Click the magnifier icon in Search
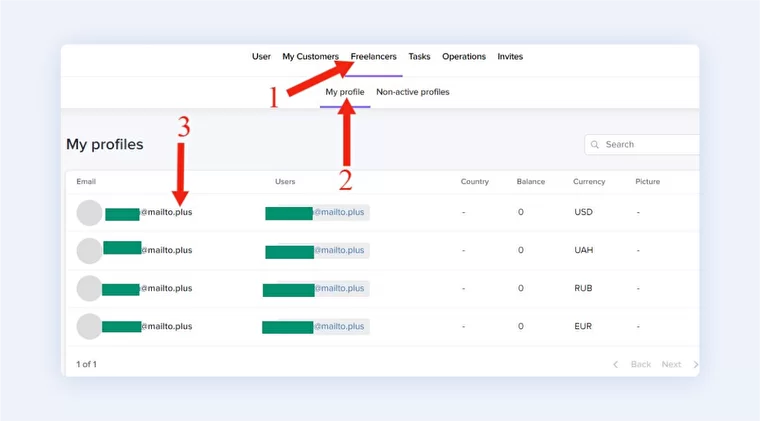Viewport: 760px width, 421px height. 595,144
